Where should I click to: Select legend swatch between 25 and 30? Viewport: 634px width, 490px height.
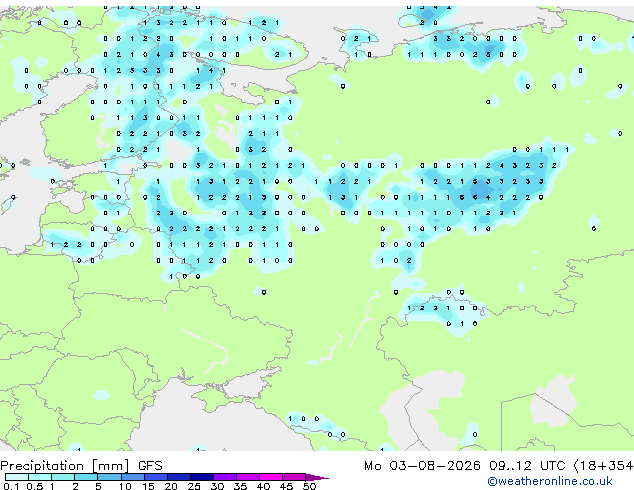pos(202,477)
